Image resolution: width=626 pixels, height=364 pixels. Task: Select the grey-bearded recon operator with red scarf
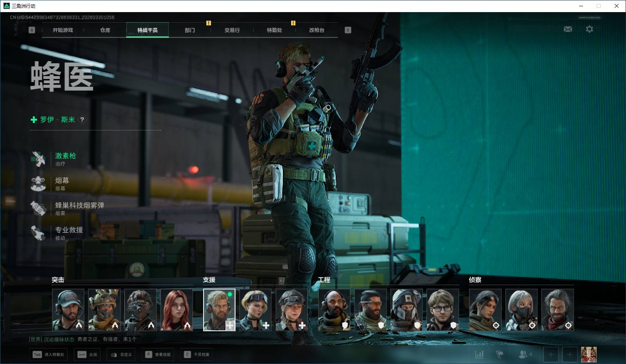[x=558, y=310]
